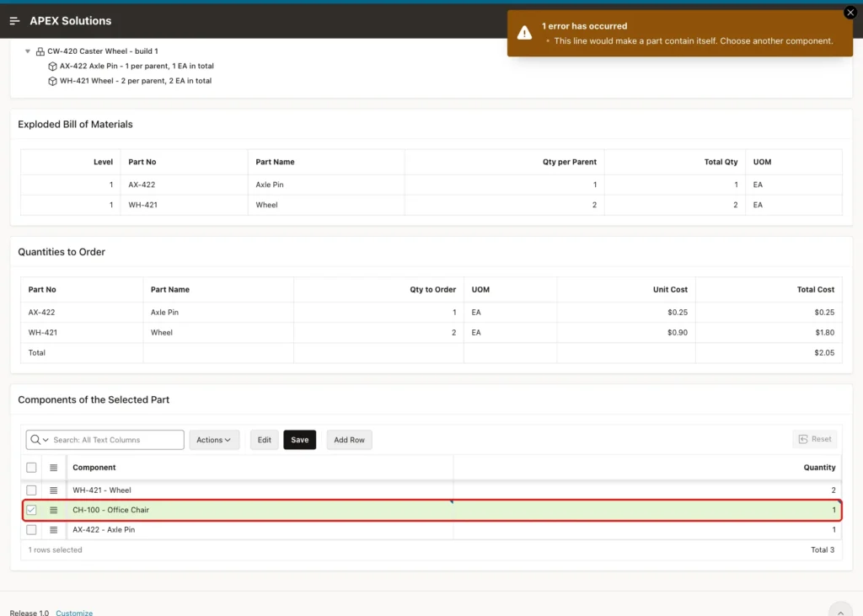Image resolution: width=863 pixels, height=616 pixels.
Task: Open row menu for AX-422 - Axle Pin
Action: coord(53,529)
